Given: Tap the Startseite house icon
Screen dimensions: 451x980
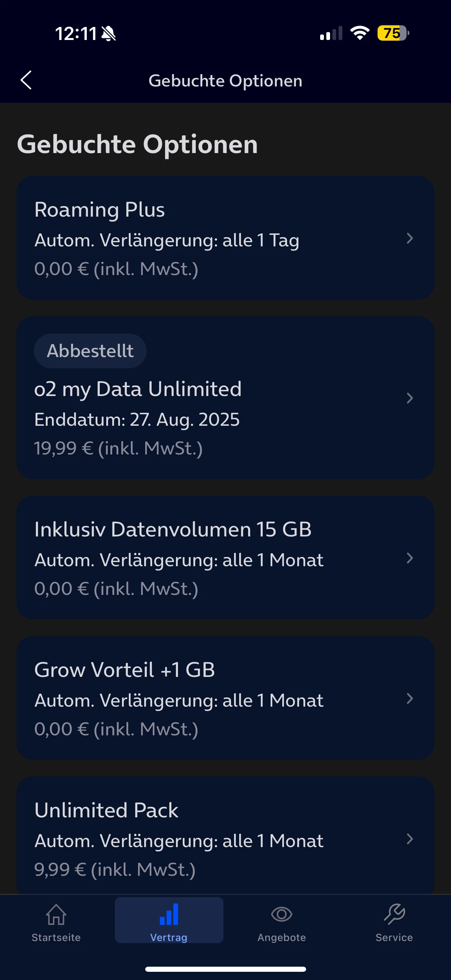Looking at the screenshot, I should [56, 914].
